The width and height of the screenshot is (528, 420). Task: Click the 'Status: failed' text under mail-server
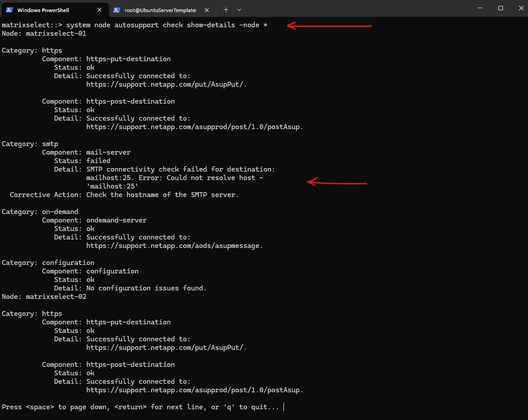(82, 161)
